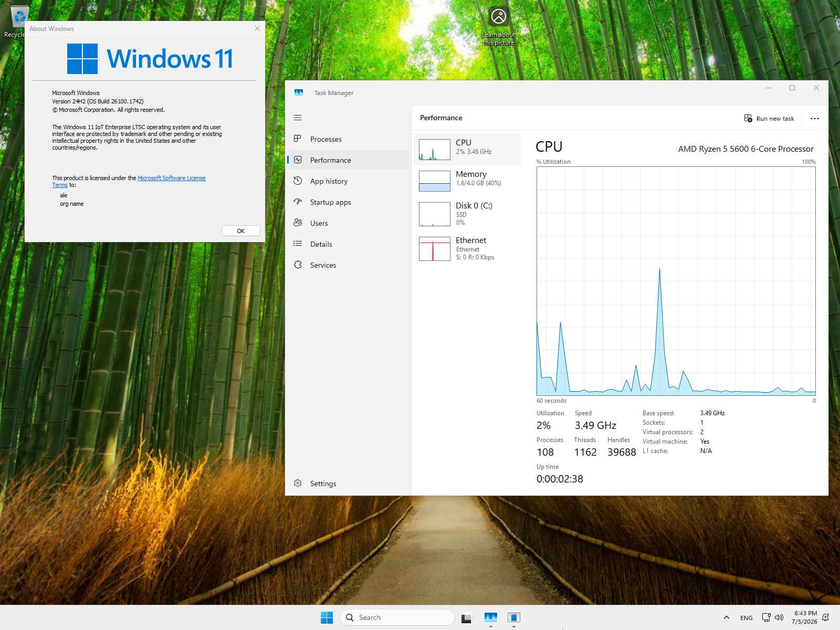Open Settings in Task Manager sidebar

(x=348, y=484)
